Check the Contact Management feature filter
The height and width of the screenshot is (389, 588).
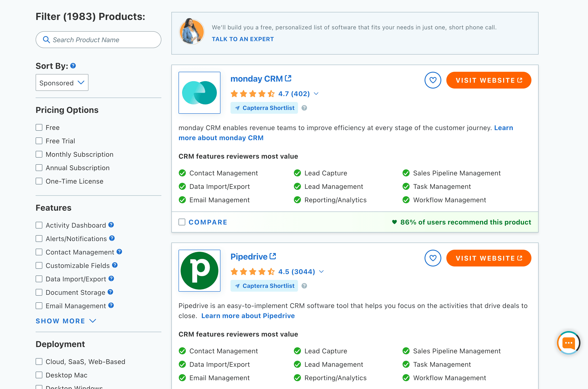click(39, 252)
